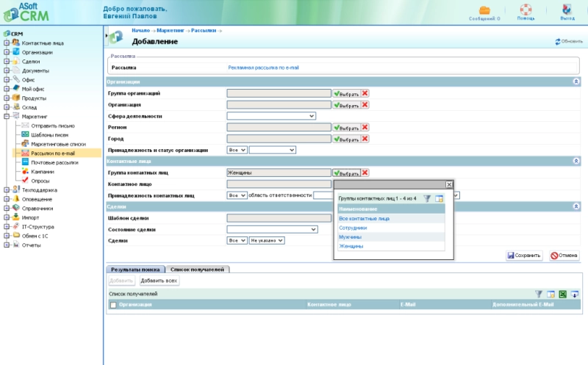
Task: Export recipients list to Excel
Action: (563, 294)
